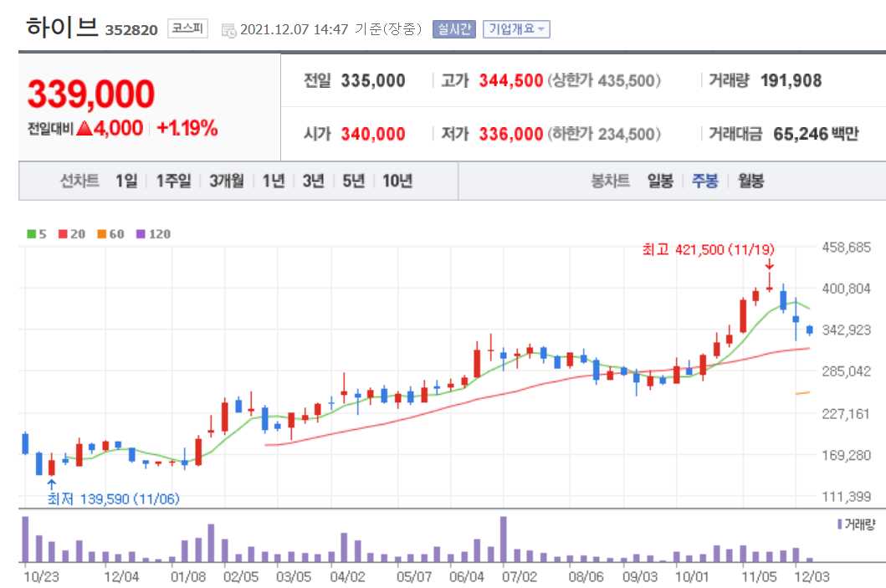This screenshot has height=588, width=886.
Task: Click the 시가 value 340,000
Action: [x=373, y=135]
